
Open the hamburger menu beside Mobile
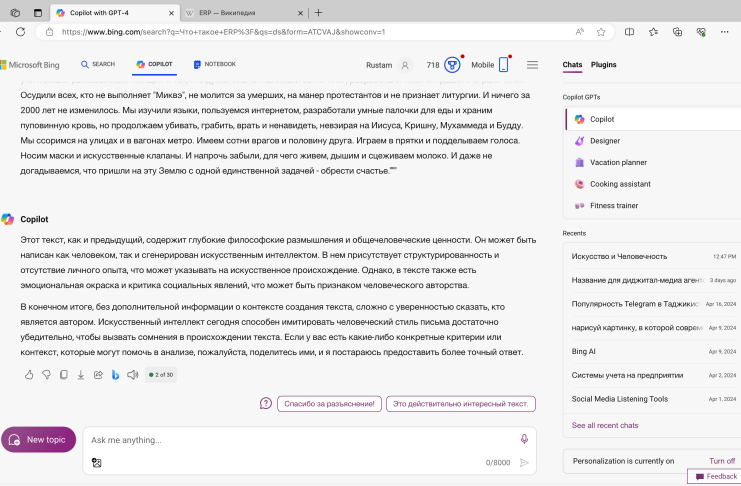click(x=532, y=65)
